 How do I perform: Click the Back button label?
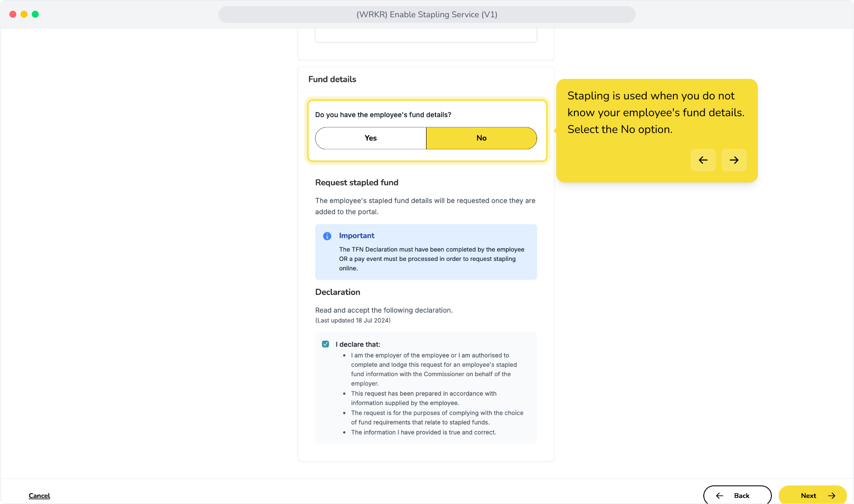[x=742, y=496]
